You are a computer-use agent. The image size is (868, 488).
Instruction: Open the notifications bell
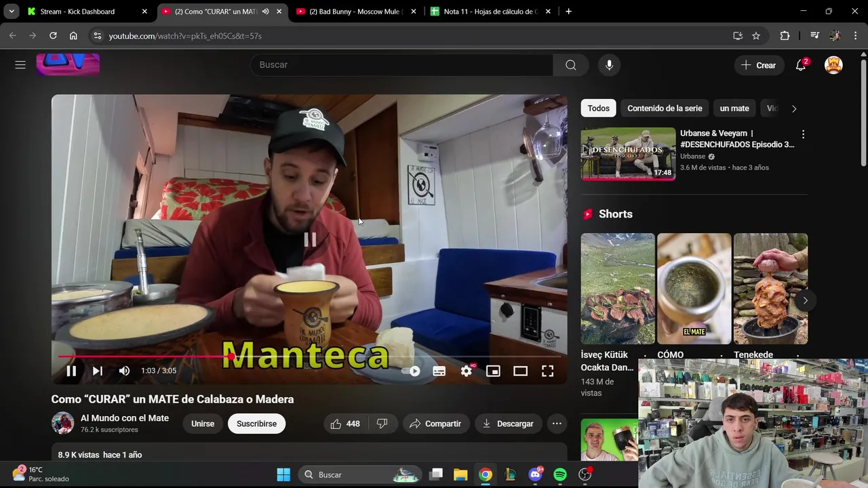tap(801, 65)
